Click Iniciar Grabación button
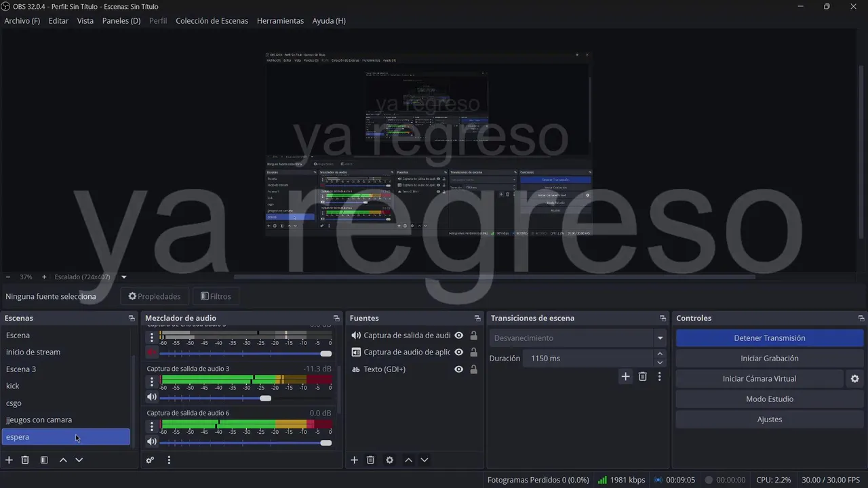 770,359
